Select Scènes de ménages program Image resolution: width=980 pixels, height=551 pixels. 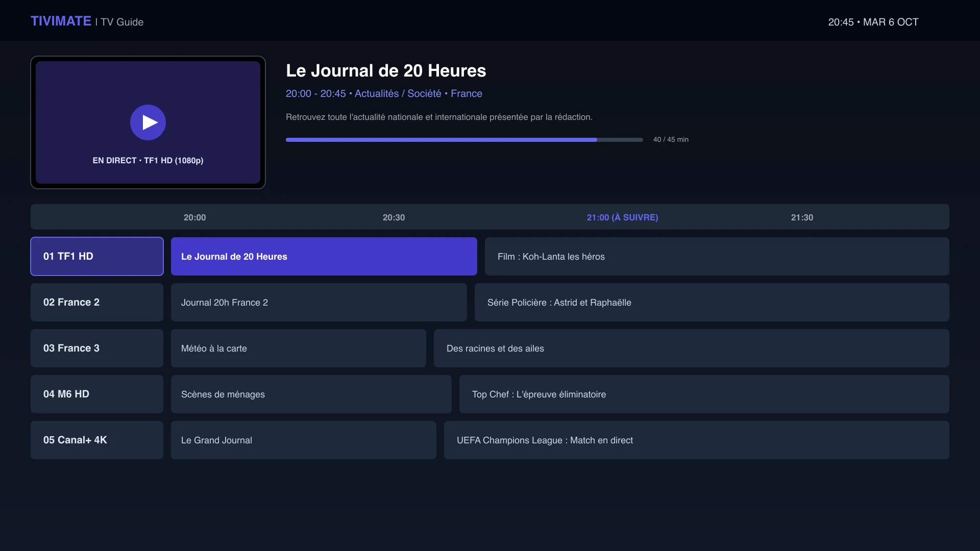point(311,394)
